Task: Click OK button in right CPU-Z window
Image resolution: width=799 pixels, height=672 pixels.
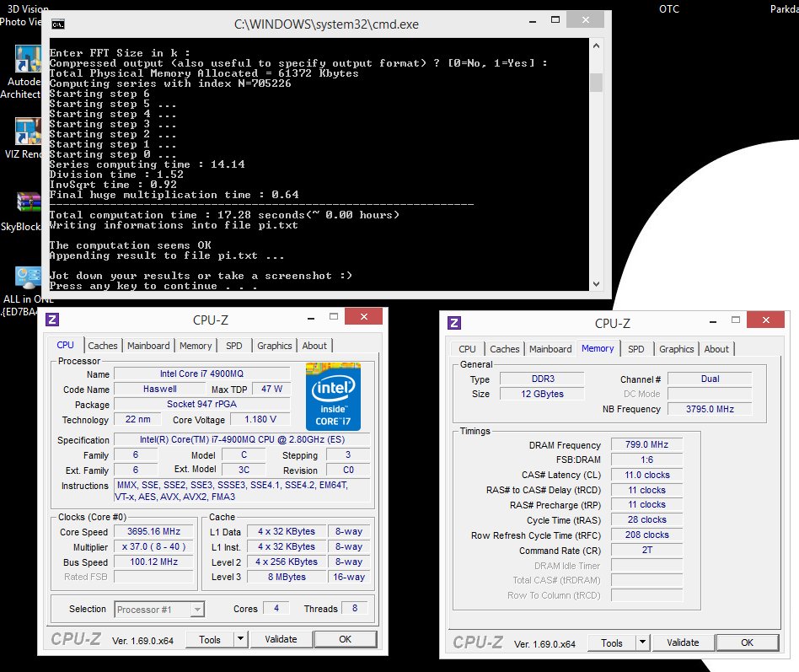Action: [747, 643]
